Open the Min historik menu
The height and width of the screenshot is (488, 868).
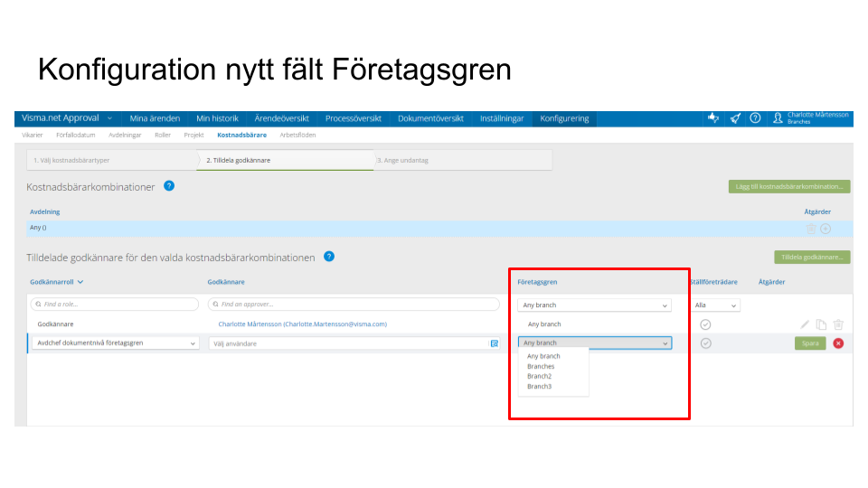click(x=217, y=118)
